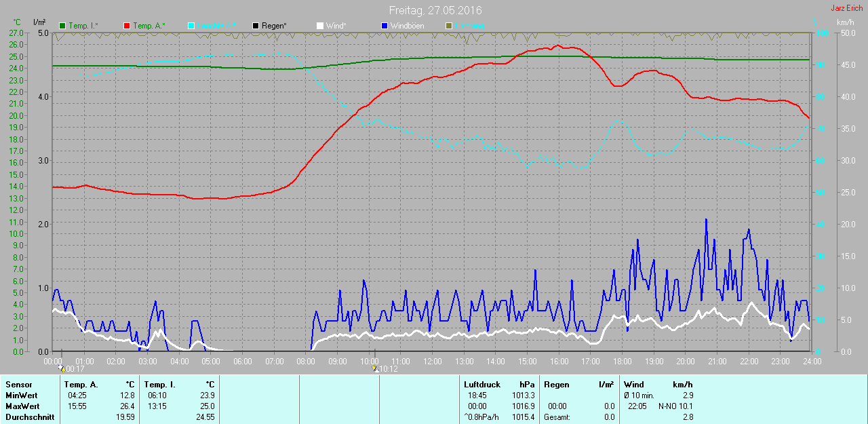Click the olive legend square after Windböen
This screenshot has width=868, height=424.
pyautogui.click(x=448, y=26)
